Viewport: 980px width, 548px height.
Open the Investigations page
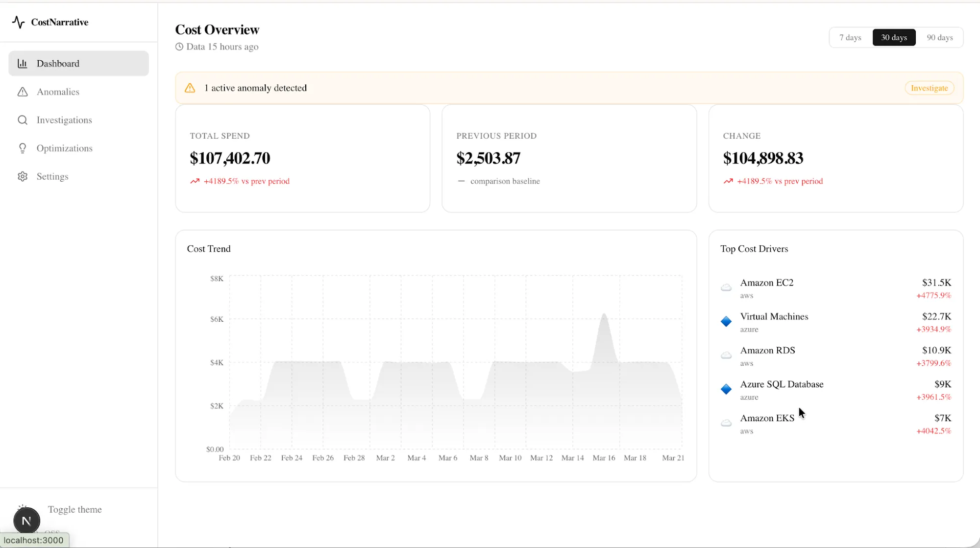pos(78,120)
